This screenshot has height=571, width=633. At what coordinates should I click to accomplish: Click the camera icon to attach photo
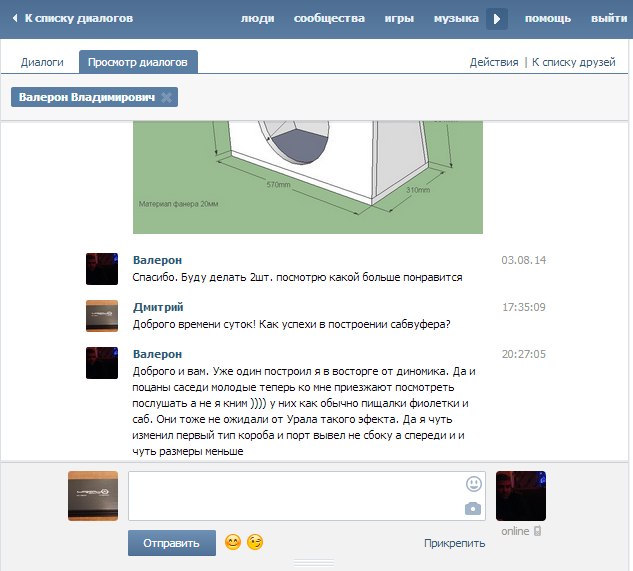(473, 508)
